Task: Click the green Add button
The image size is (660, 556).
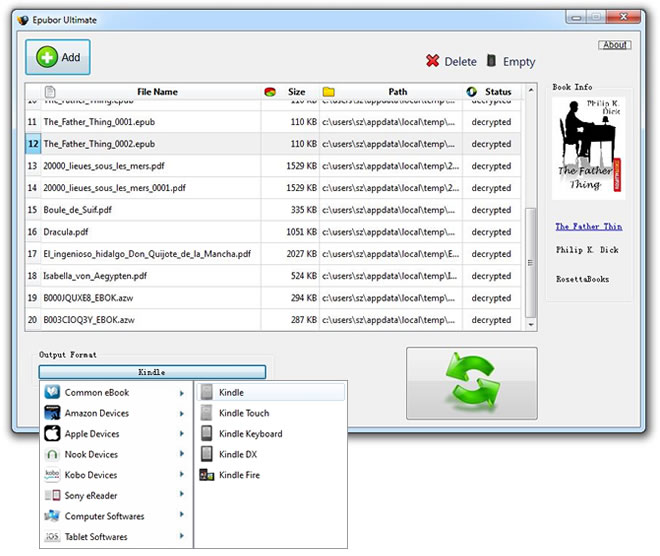Action: (x=58, y=57)
